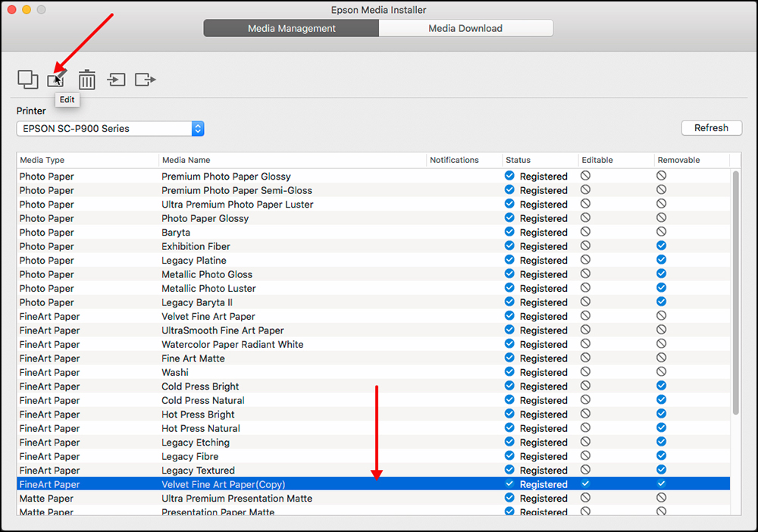Screen dimensions: 758x532
Task: Click Removable check icon for Exhibition Fiber
Action: pos(661,246)
